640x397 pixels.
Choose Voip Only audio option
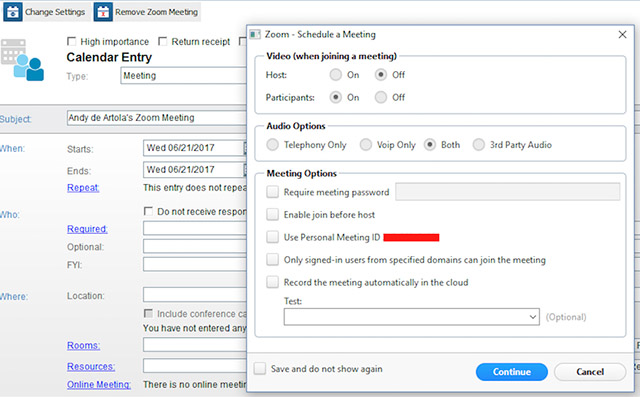(366, 145)
